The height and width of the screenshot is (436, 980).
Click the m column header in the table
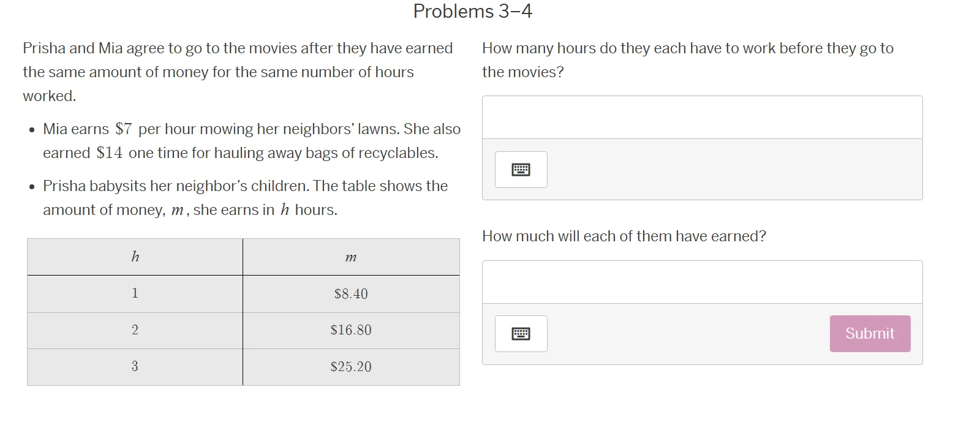pyautogui.click(x=351, y=257)
